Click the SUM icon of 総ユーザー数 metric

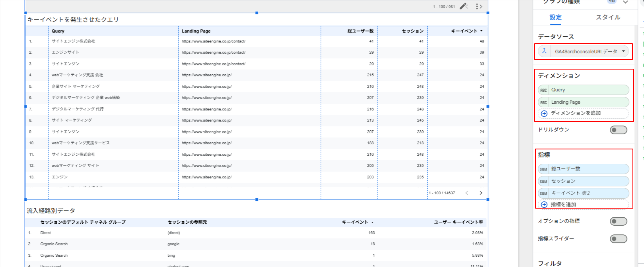(x=543, y=169)
